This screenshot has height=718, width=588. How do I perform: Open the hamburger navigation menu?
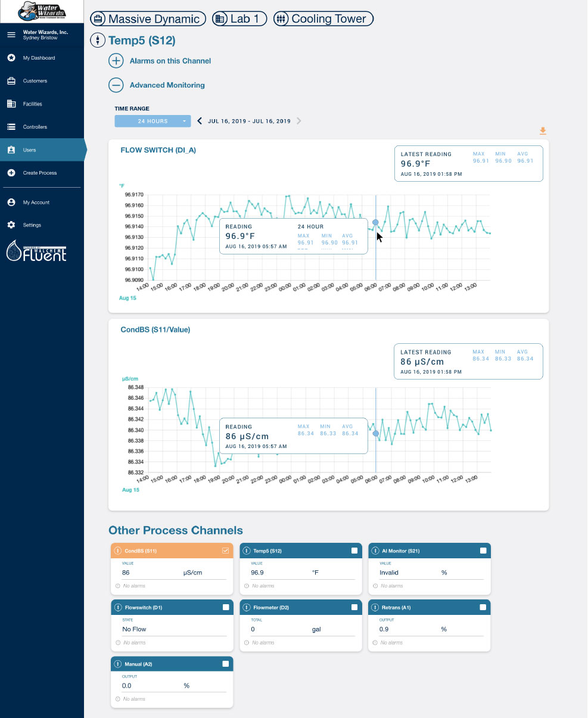pos(11,35)
